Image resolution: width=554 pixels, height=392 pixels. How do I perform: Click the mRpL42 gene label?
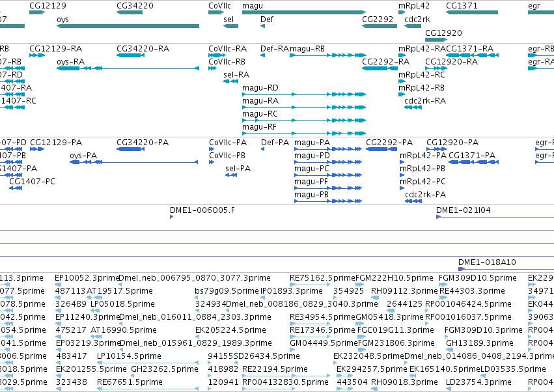(x=414, y=6)
